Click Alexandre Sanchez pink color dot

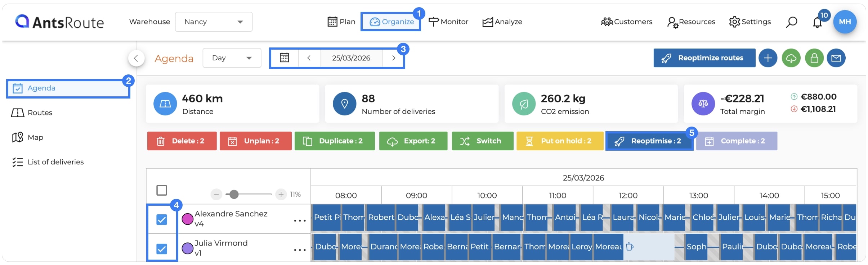[x=188, y=219]
